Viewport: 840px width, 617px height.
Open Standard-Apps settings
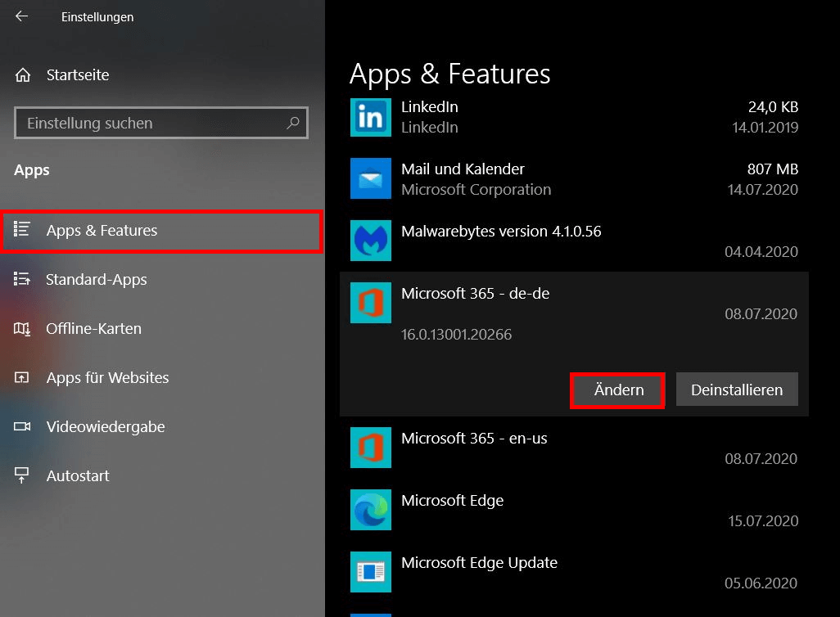(161, 280)
